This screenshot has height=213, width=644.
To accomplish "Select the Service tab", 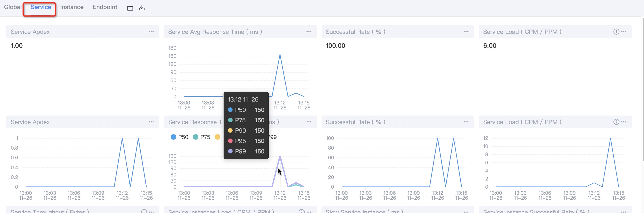I will (x=41, y=7).
